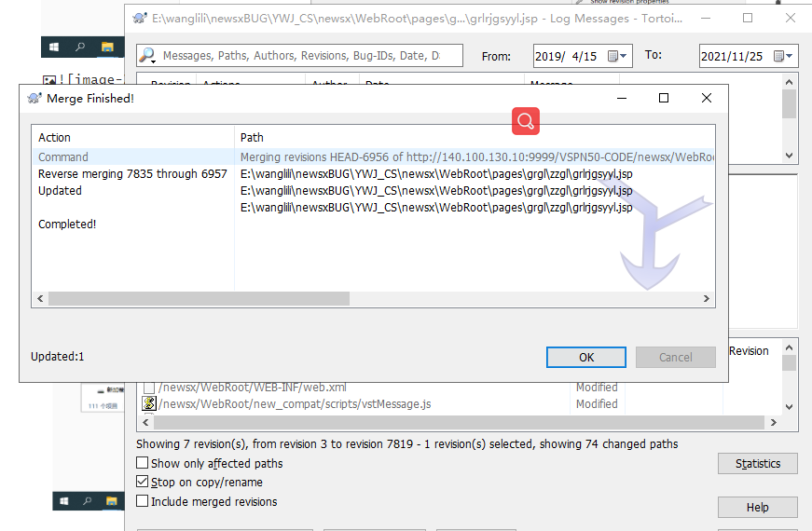Click the red magnifier search icon
This screenshot has height=531, width=812.
(x=525, y=120)
